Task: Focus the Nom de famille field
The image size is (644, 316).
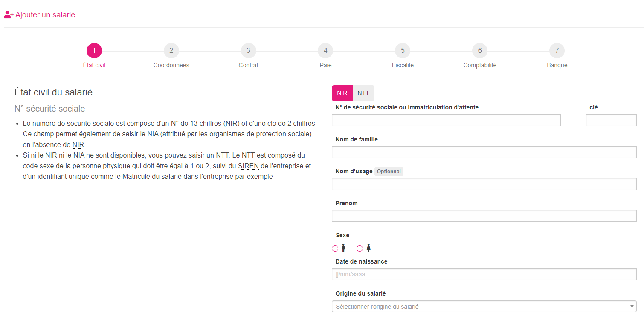Action: pyautogui.click(x=484, y=152)
